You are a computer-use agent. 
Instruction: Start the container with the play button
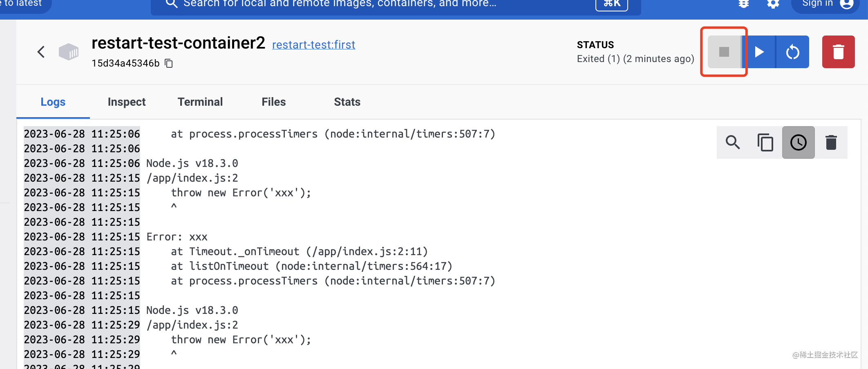[759, 52]
